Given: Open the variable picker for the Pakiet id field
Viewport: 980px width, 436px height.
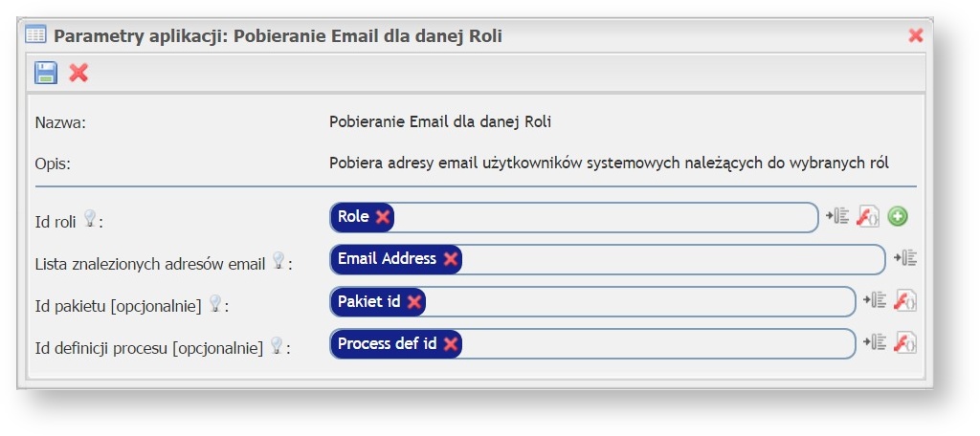Looking at the screenshot, I should point(874,300).
